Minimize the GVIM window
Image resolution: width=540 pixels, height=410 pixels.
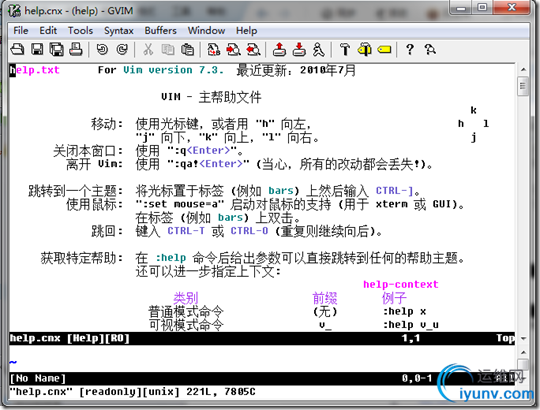tap(461, 8)
